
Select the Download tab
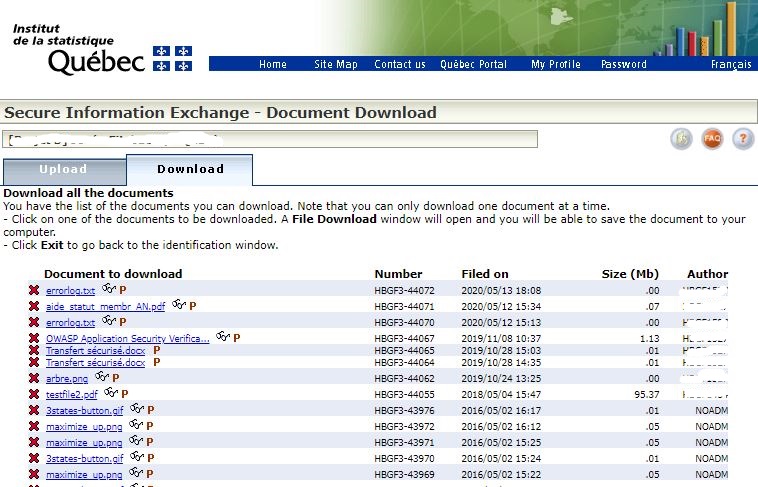click(190, 169)
